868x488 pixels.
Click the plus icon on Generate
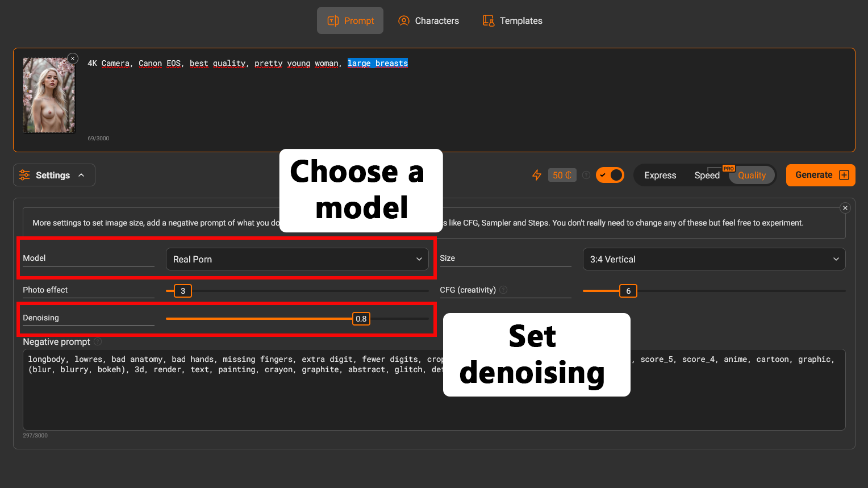click(844, 175)
